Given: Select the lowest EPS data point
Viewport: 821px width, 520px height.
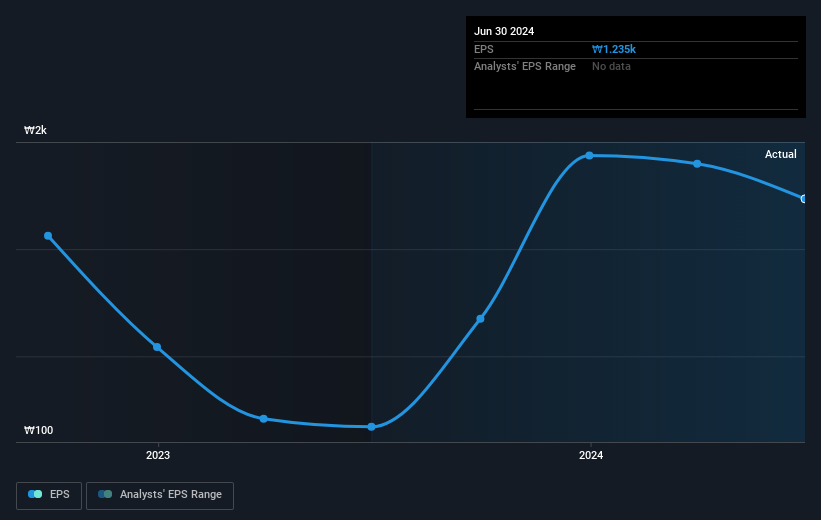Looking at the screenshot, I should [x=371, y=427].
